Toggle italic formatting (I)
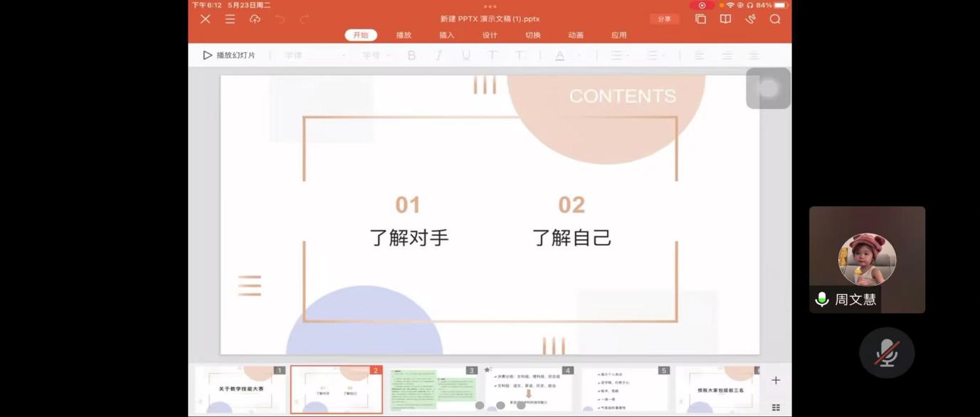Viewport: 980px width, 417px height. click(x=438, y=56)
